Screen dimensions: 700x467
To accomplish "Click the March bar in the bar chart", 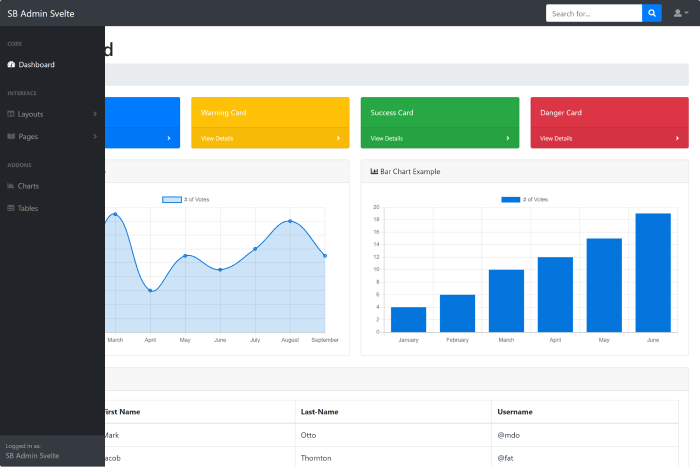I will tap(506, 301).
